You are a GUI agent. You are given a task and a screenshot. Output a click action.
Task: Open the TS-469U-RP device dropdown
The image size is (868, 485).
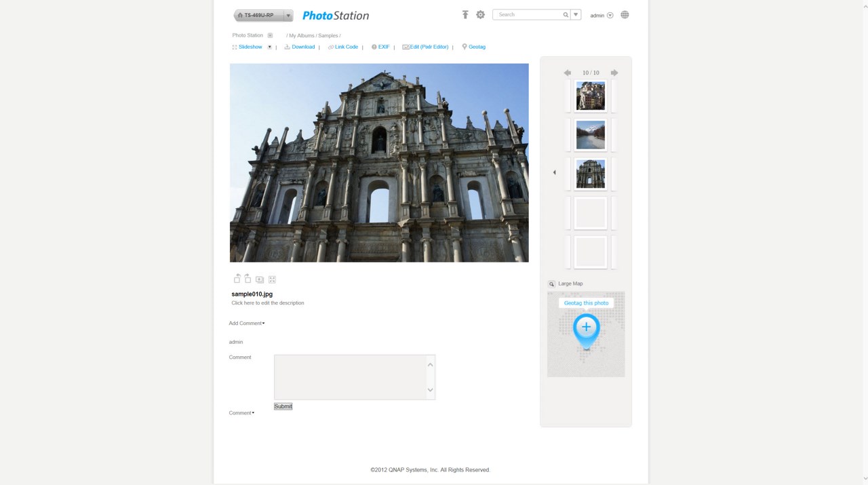[288, 15]
